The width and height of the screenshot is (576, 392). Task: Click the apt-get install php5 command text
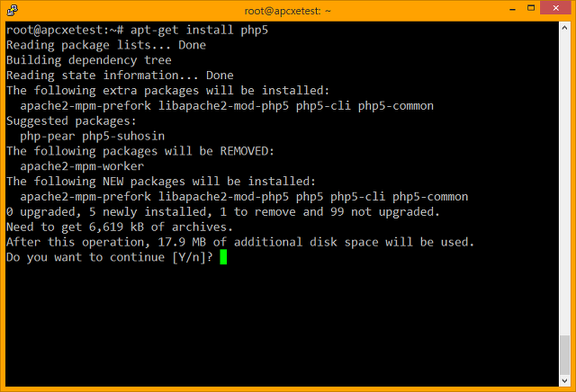pyautogui.click(x=199, y=30)
